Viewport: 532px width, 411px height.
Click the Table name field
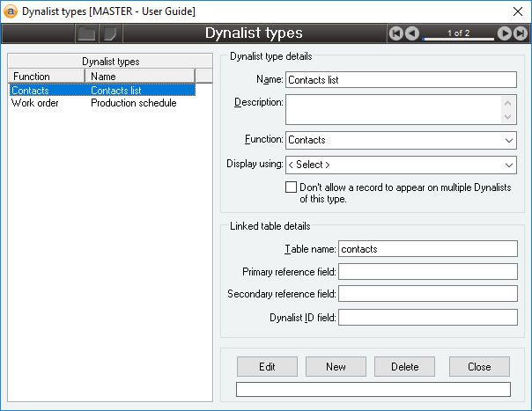(427, 249)
